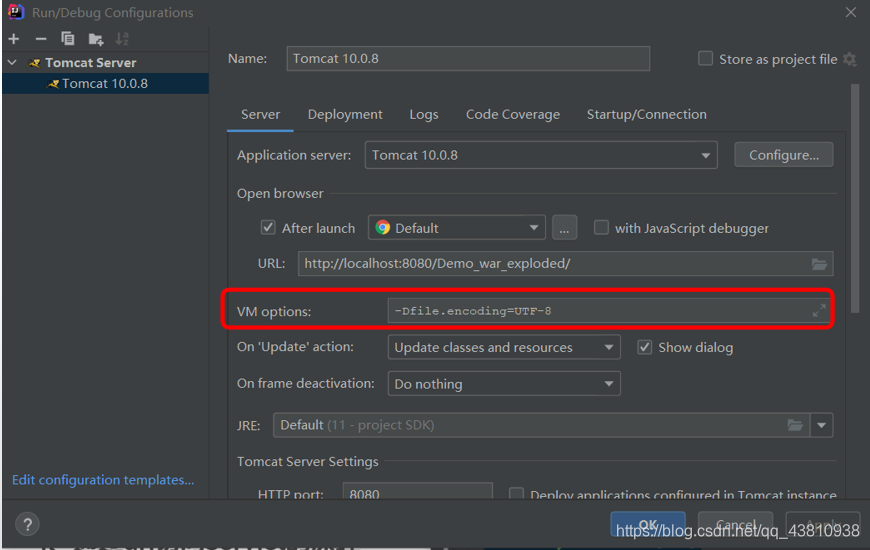The image size is (870, 550).
Task: Switch to the Startup/Connection tab
Action: tap(646, 114)
